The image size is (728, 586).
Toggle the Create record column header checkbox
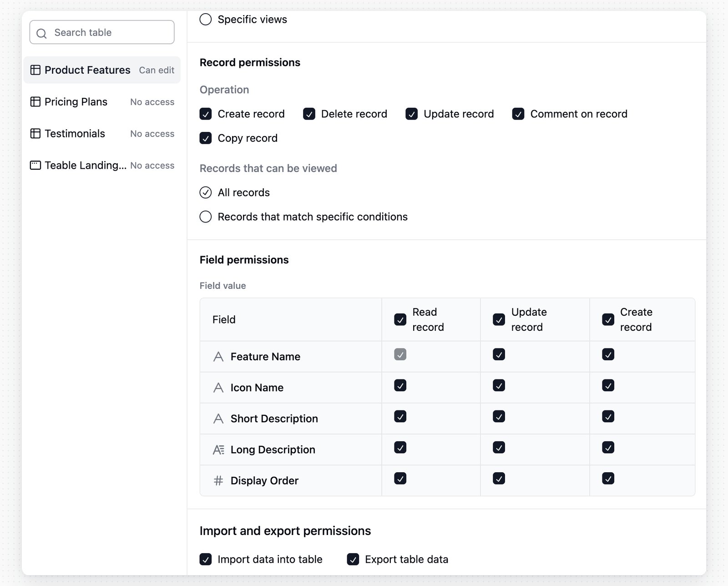pos(608,319)
